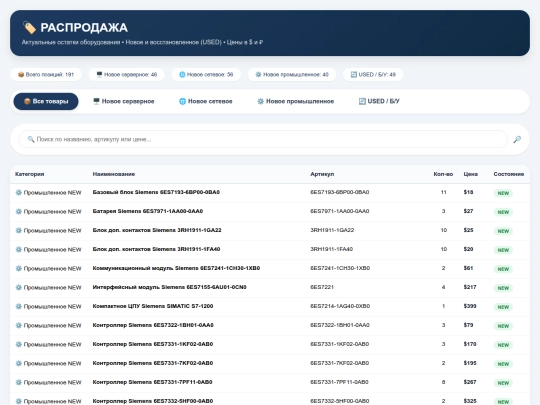
Task: Click 'USED / Б/У: 49' stat chip
Action: click(373, 74)
